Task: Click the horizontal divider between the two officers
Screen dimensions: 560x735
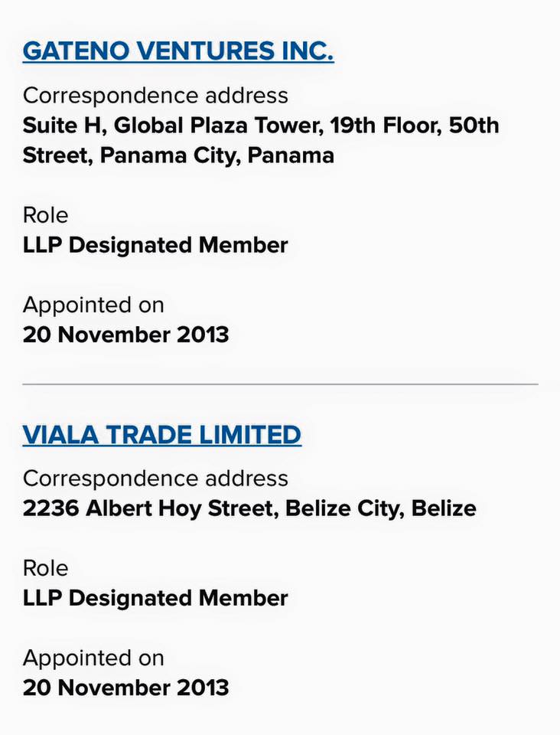Action: [280, 384]
